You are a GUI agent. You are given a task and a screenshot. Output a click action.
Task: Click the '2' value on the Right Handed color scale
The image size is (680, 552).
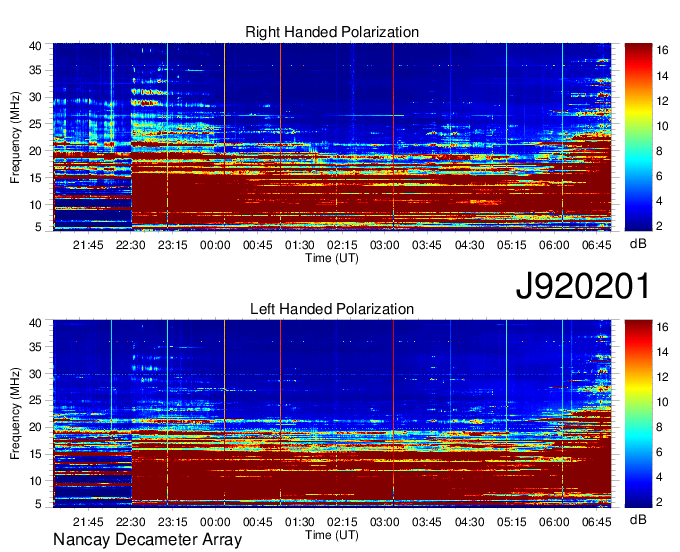click(x=659, y=225)
